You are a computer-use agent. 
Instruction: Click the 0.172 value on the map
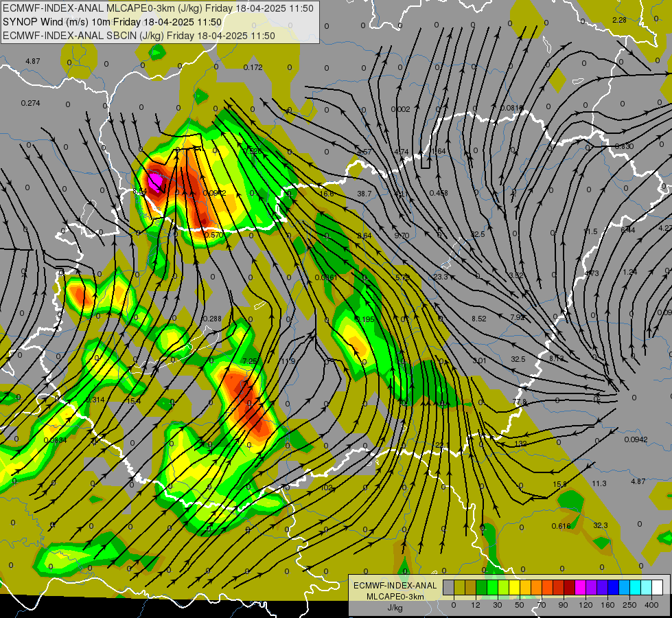point(253,67)
